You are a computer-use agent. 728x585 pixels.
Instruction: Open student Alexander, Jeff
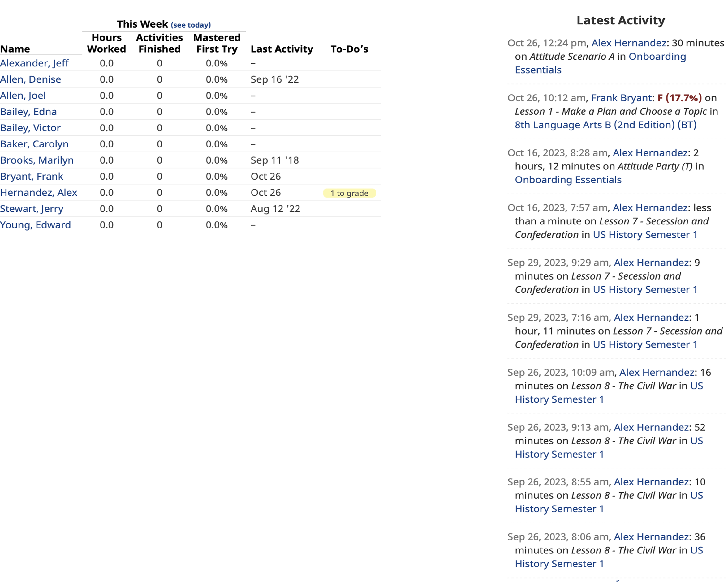pos(34,63)
